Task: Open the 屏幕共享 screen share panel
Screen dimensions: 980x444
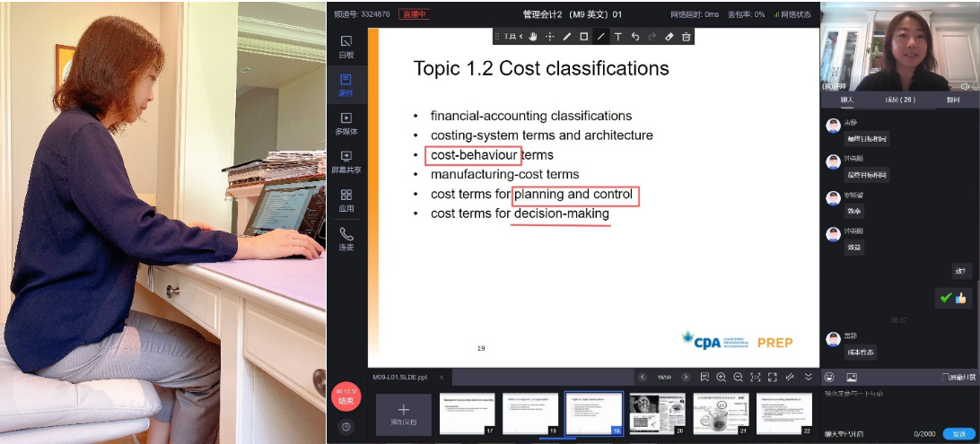Action: tap(346, 161)
